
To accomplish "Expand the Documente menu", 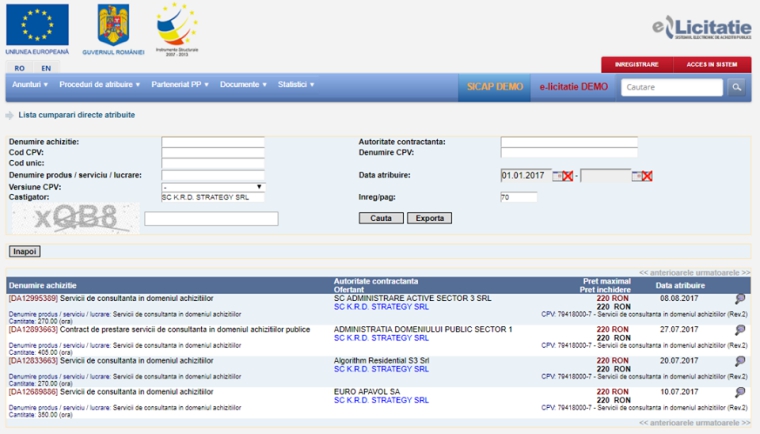I will (243, 84).
